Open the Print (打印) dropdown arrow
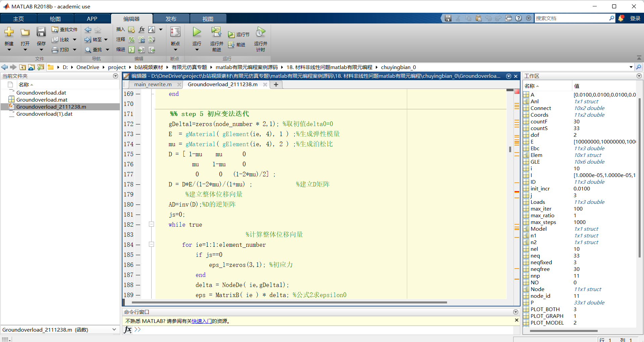The width and height of the screenshot is (644, 342). (74, 50)
